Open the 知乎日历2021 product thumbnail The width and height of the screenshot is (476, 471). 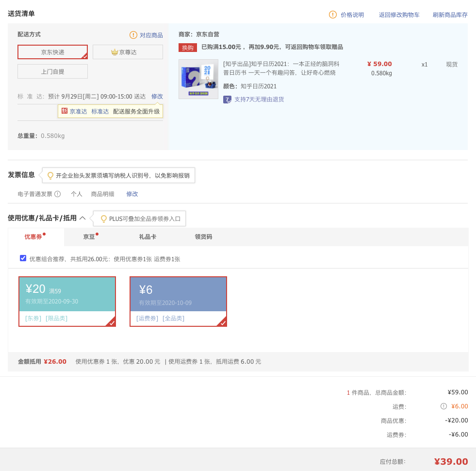coord(198,79)
